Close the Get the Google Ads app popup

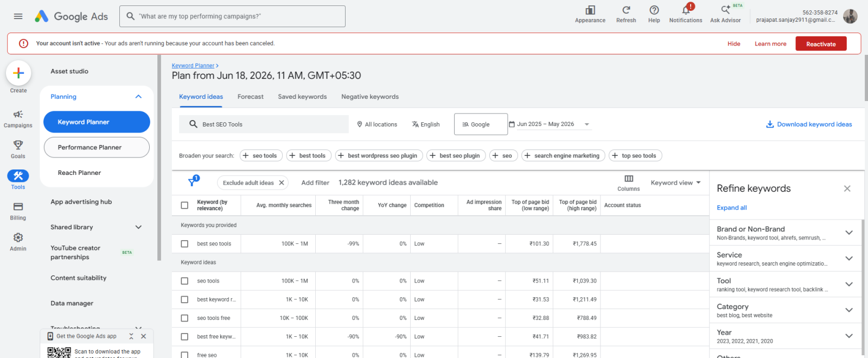coord(143,336)
